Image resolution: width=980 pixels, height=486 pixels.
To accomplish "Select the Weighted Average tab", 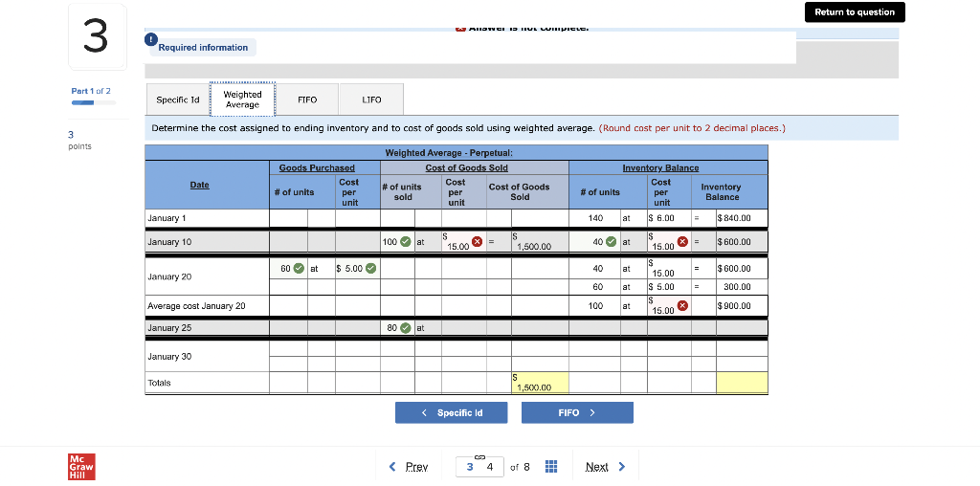I will click(x=242, y=99).
